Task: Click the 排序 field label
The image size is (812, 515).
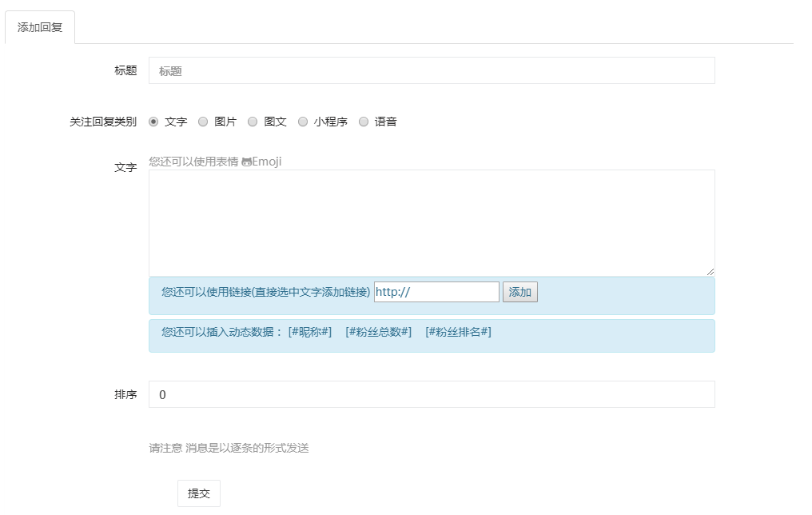Action: pyautogui.click(x=125, y=394)
